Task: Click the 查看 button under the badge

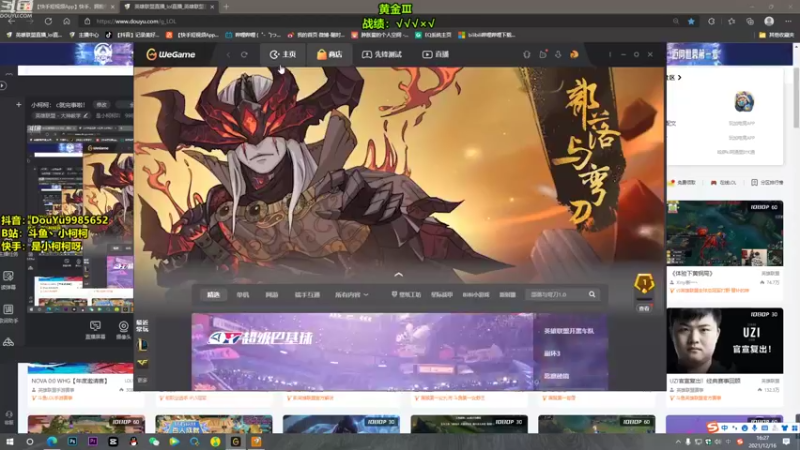Action: (x=644, y=308)
